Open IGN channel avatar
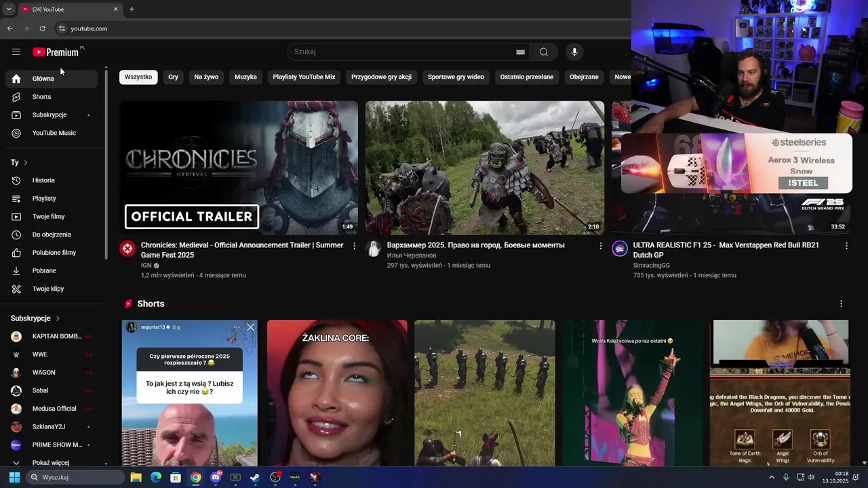The width and height of the screenshot is (868, 488). point(127,249)
